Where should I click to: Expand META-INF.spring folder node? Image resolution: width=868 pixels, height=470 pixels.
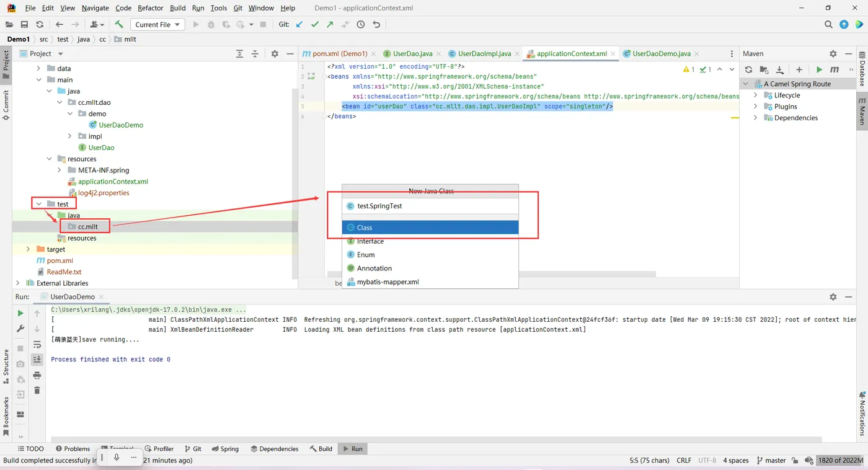[60, 171]
